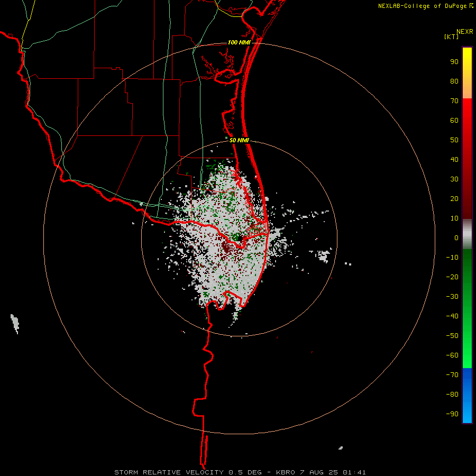476x476 pixels.
Task: Click the -40 value on the velocity scale
Action: tap(452, 316)
